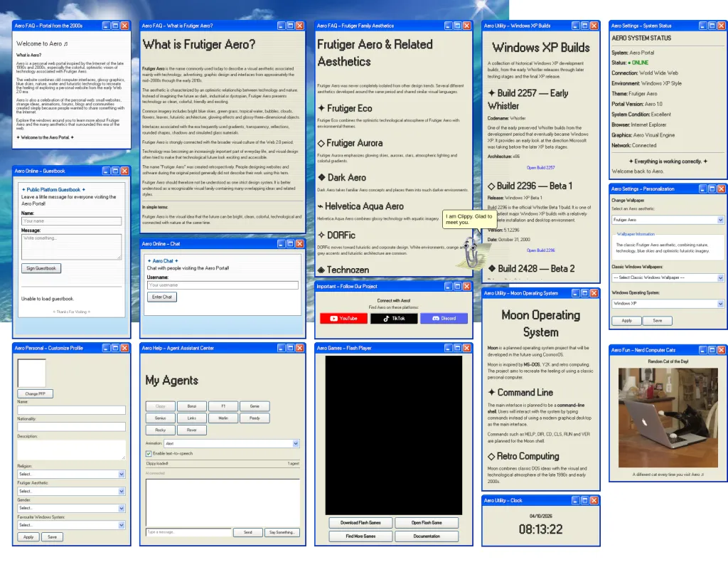Click Find More Games button
The height and width of the screenshot is (577, 728).
(x=360, y=536)
